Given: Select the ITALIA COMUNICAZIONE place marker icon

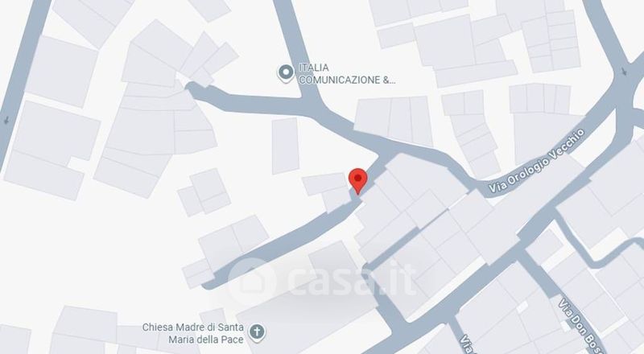Looking at the screenshot, I should pos(286,73).
